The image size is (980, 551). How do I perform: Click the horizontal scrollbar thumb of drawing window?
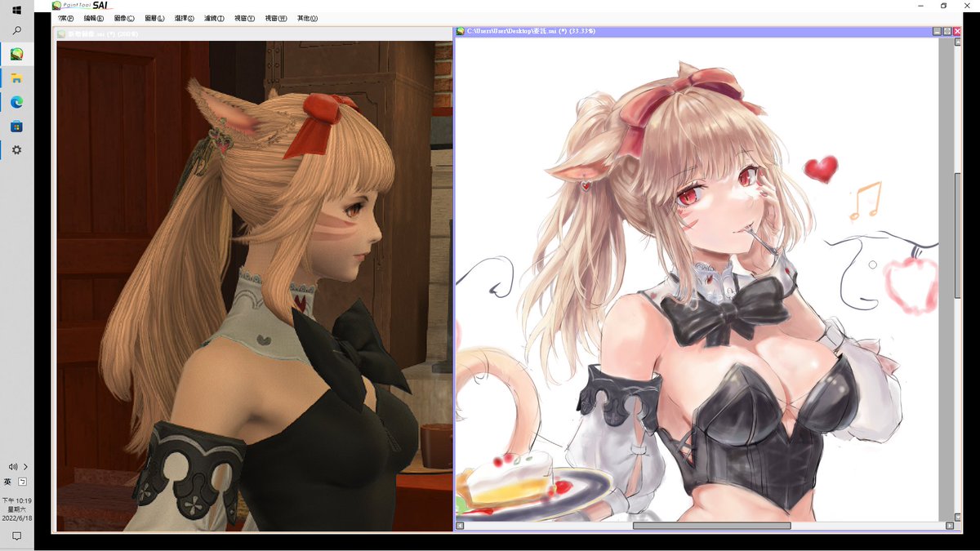click(712, 526)
